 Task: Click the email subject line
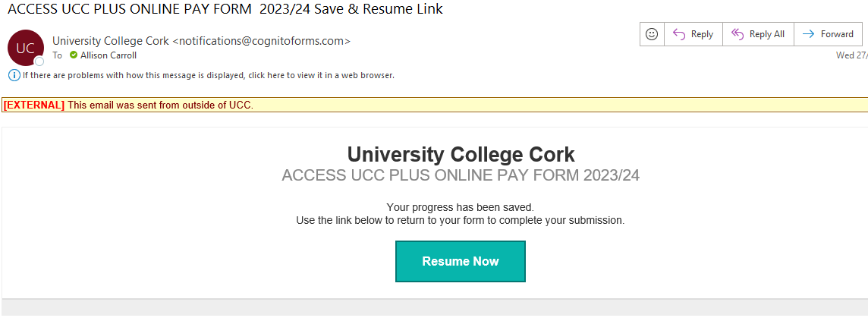(x=225, y=9)
